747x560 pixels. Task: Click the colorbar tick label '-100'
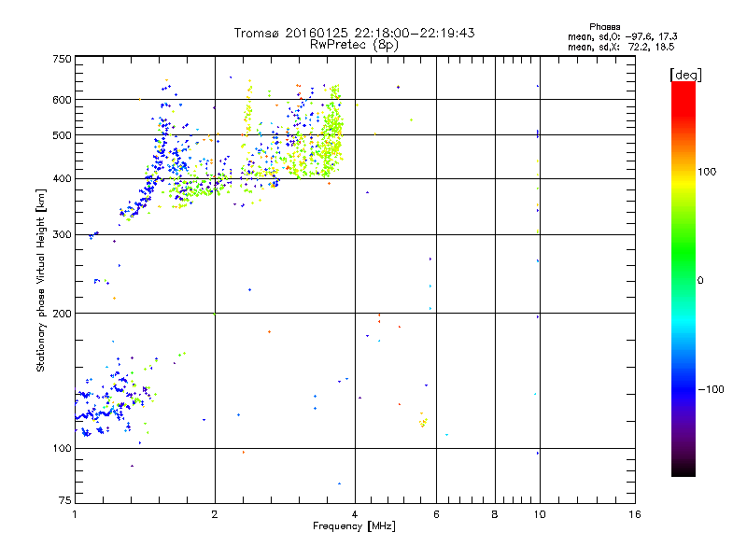coord(711,389)
